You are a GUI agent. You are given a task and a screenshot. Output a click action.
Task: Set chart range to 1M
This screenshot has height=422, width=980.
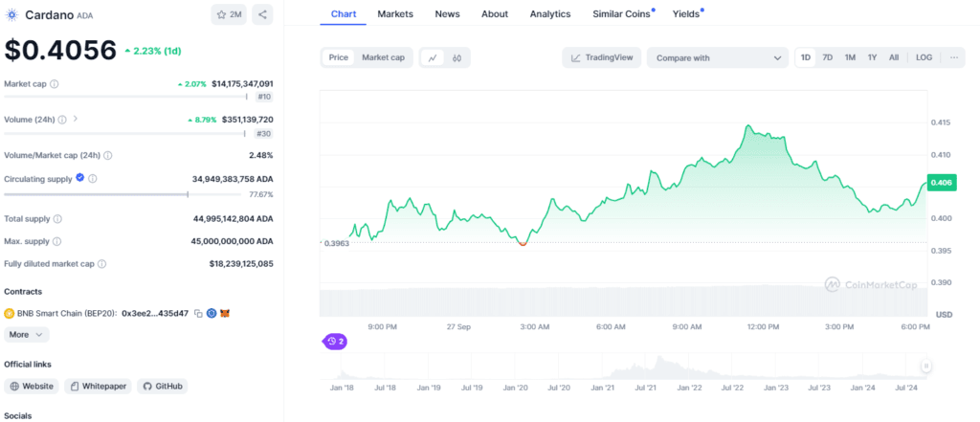tap(850, 57)
